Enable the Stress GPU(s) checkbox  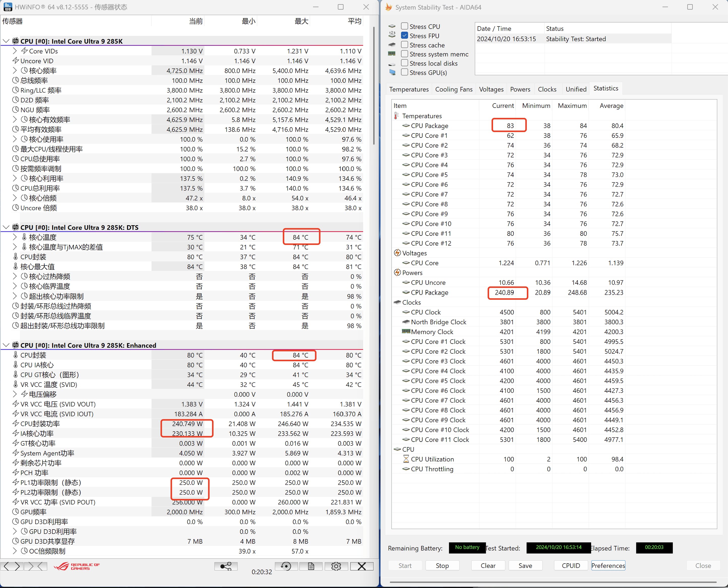404,72
